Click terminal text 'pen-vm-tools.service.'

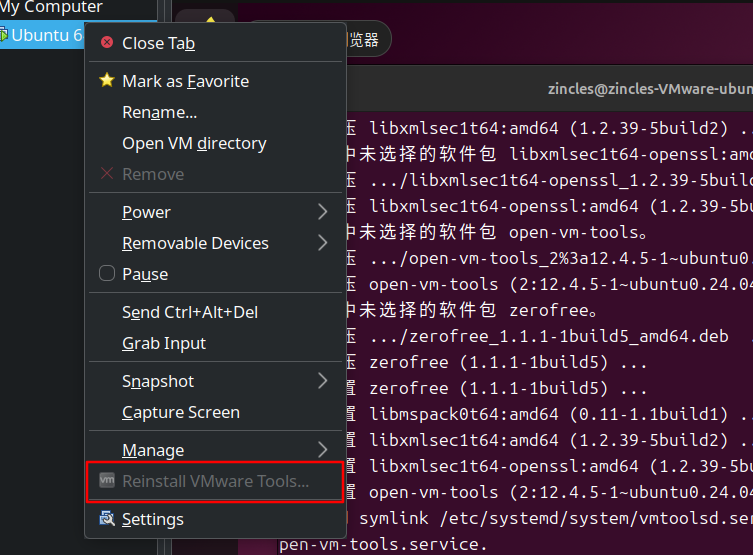tap(383, 544)
